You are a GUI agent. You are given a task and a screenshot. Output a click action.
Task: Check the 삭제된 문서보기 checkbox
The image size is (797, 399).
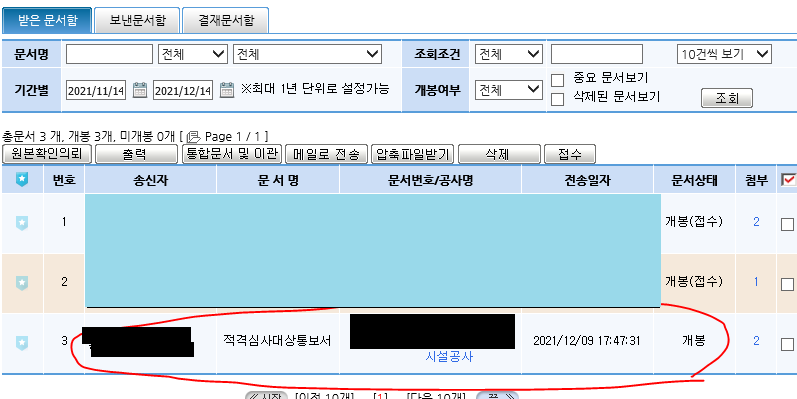[558, 99]
